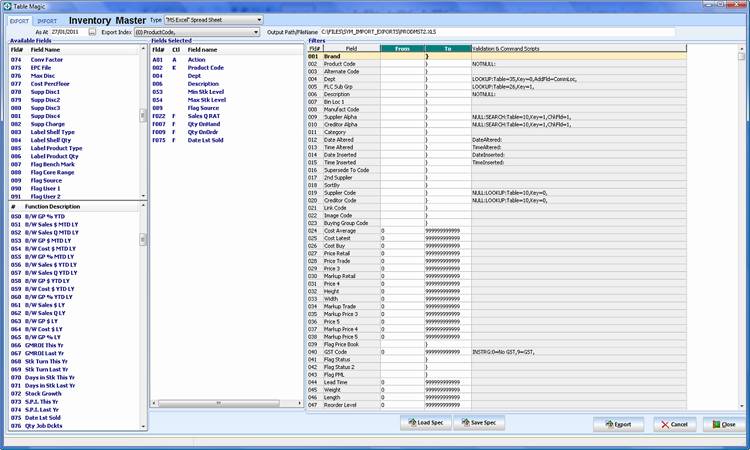Select B/W GP % YTD function
This screenshot has width=750, height=450.
click(x=44, y=217)
